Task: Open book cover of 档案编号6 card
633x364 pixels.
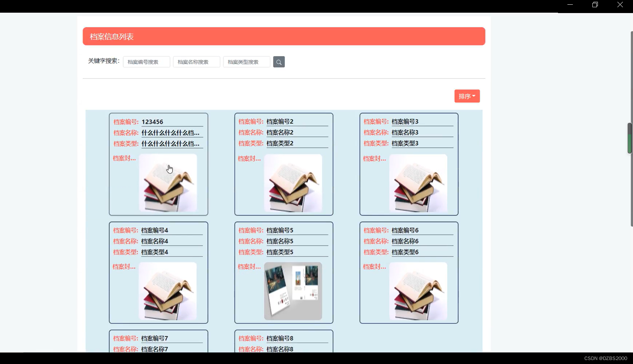Action: tap(418, 291)
